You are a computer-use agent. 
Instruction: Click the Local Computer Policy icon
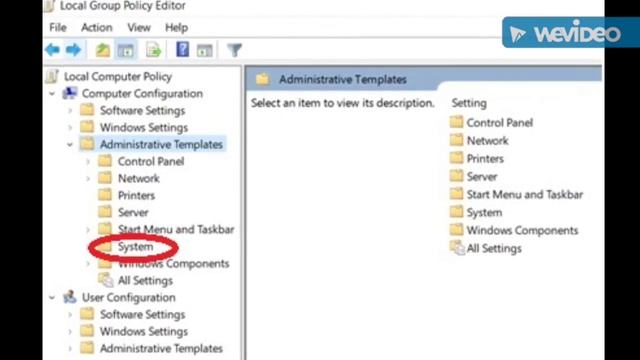[x=52, y=76]
